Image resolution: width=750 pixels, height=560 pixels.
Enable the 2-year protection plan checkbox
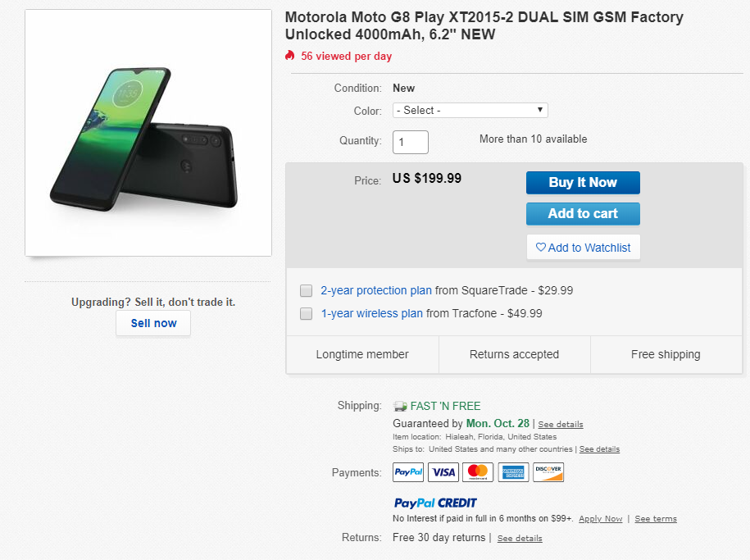(x=306, y=290)
